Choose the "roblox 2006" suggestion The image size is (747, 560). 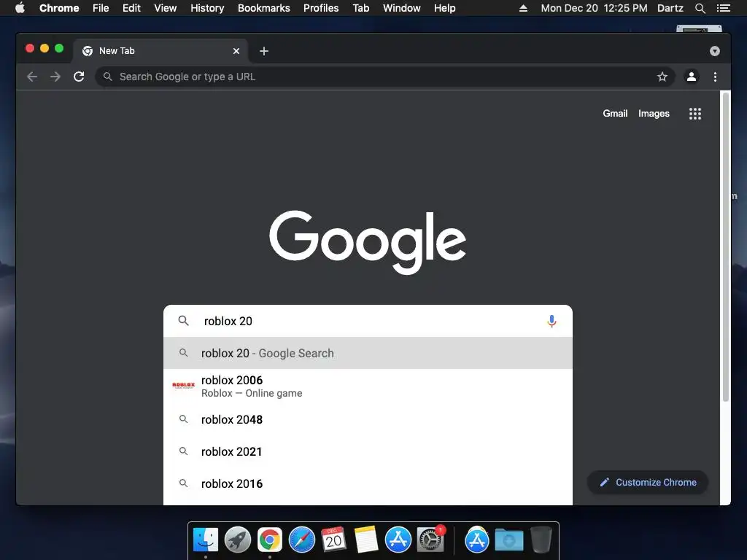368,386
